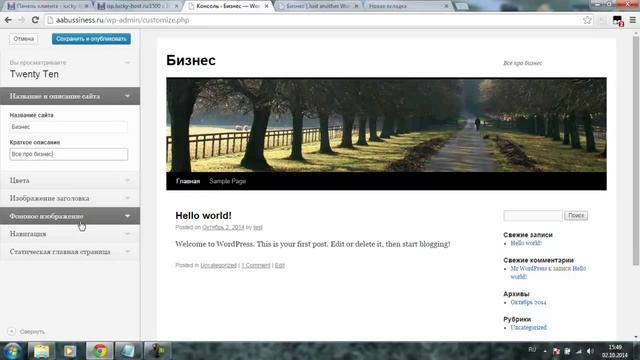This screenshot has width=640, height=360.
Task: Open the volume speaker tray icon
Action: [x=590, y=351]
